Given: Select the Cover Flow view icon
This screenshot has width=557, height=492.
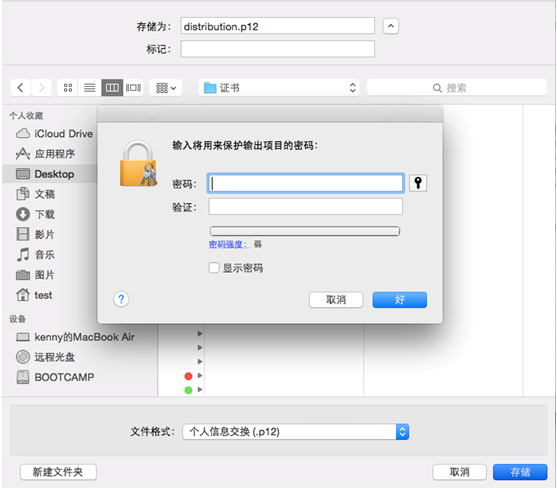Looking at the screenshot, I should (133, 87).
